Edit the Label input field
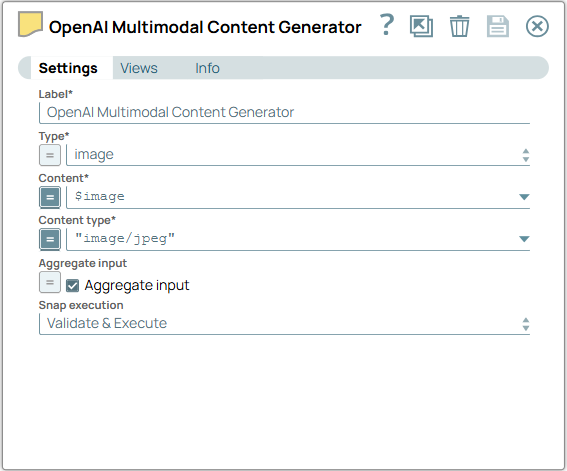 pyautogui.click(x=284, y=113)
